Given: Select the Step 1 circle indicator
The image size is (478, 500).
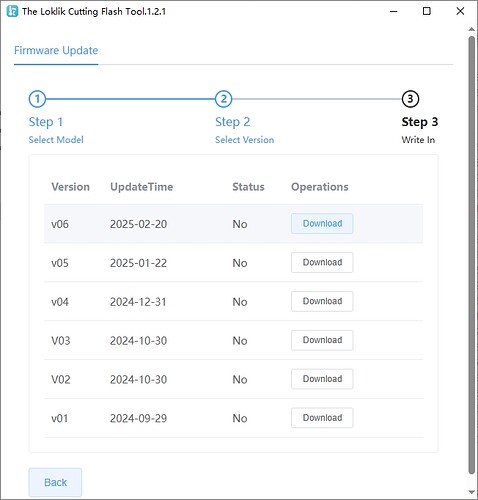Looking at the screenshot, I should 37,99.
